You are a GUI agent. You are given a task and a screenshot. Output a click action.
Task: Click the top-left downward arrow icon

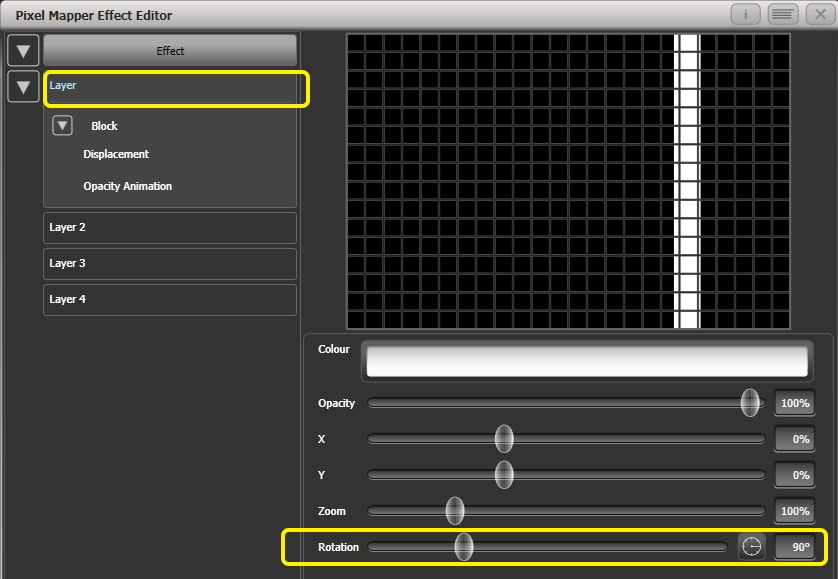(x=23, y=50)
